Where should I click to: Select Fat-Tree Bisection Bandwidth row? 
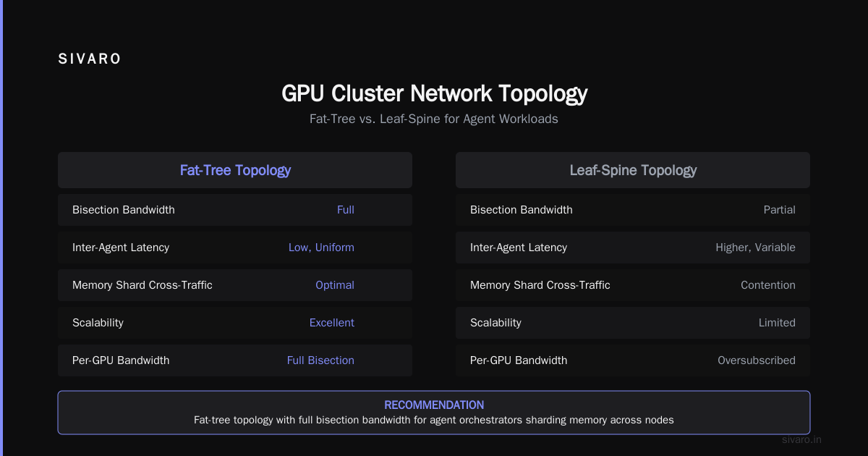click(x=235, y=210)
